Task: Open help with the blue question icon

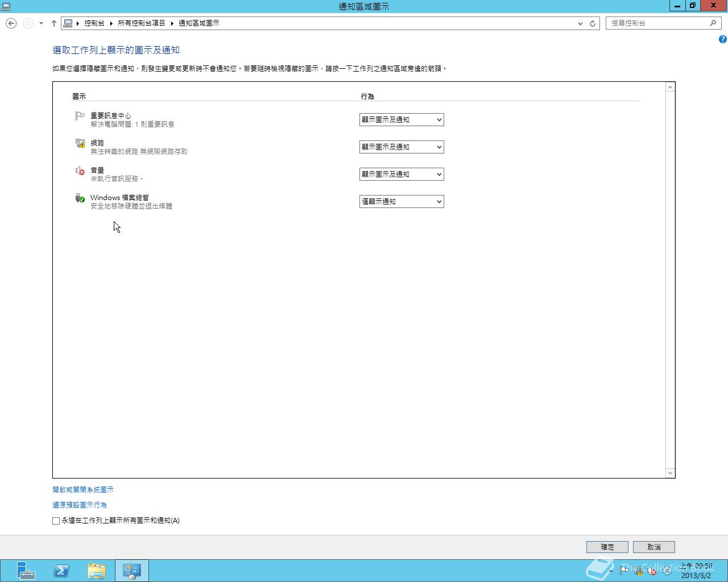Action: (722, 39)
